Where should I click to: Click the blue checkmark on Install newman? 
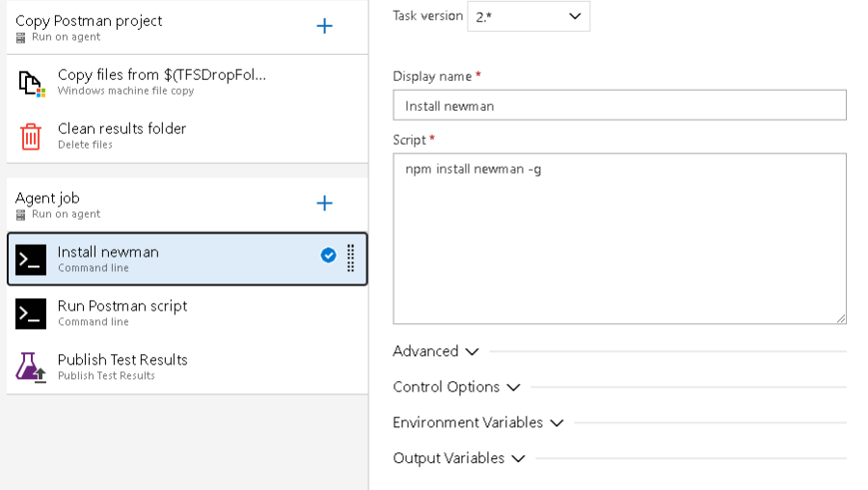point(328,256)
